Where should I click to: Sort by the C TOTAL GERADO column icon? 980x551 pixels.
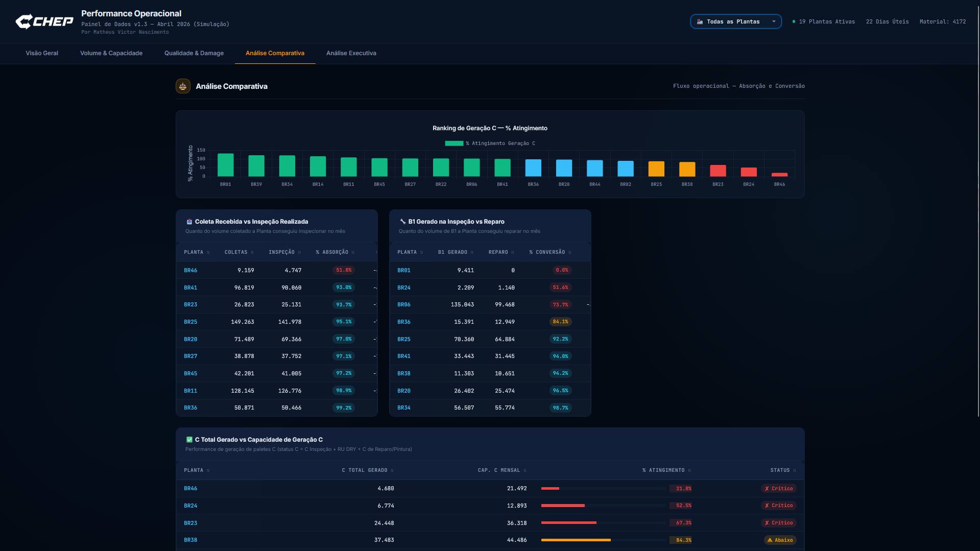point(392,470)
